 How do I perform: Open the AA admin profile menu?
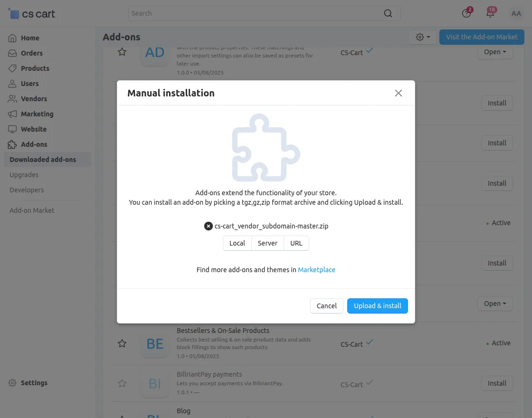tap(516, 13)
